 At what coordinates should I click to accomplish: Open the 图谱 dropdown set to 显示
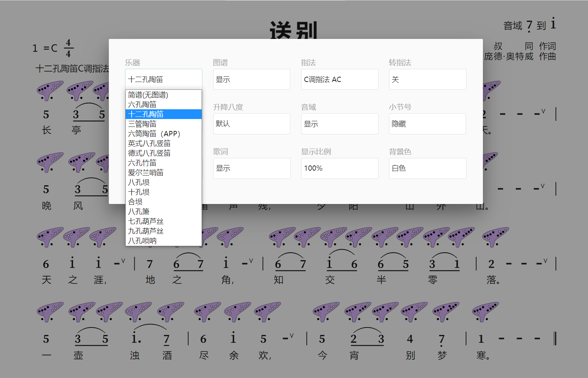(x=252, y=79)
